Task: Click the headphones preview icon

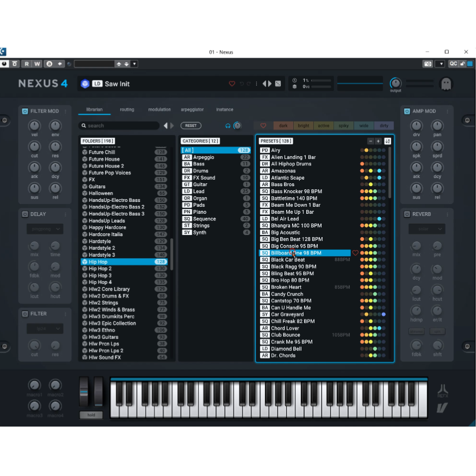Action: point(228,126)
